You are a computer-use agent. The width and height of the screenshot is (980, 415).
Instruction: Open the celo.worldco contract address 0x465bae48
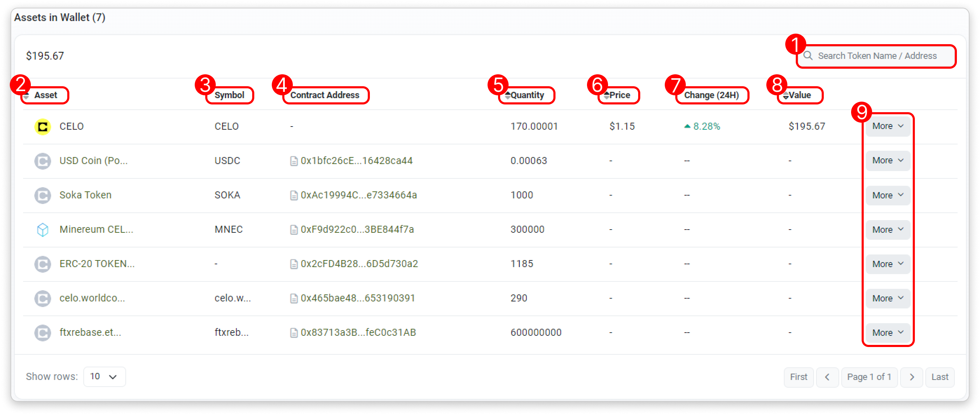[x=357, y=298]
